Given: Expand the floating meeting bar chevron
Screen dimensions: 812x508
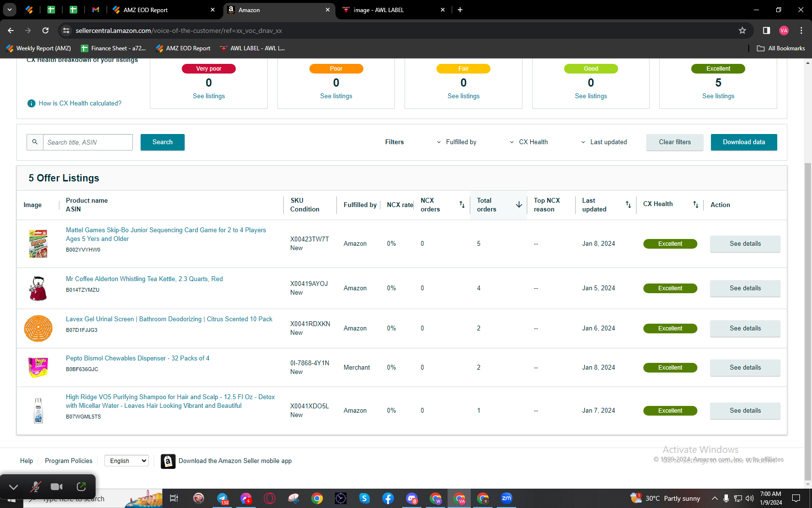Looking at the screenshot, I should coord(14,487).
